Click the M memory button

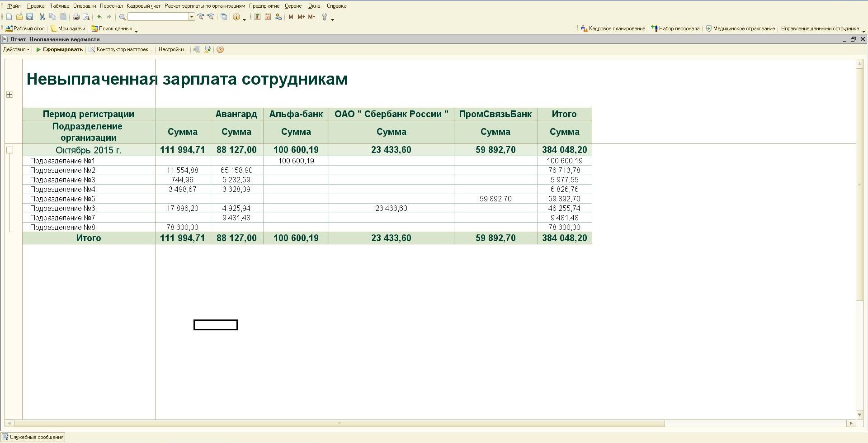pyautogui.click(x=291, y=17)
